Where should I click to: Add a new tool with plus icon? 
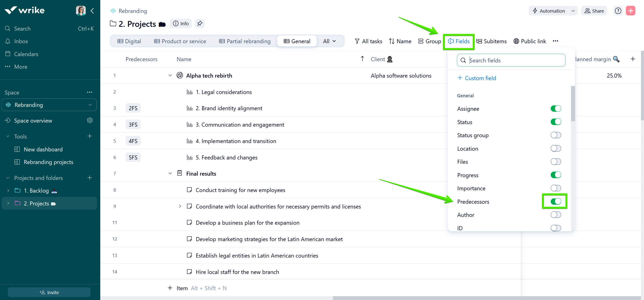coord(89,136)
